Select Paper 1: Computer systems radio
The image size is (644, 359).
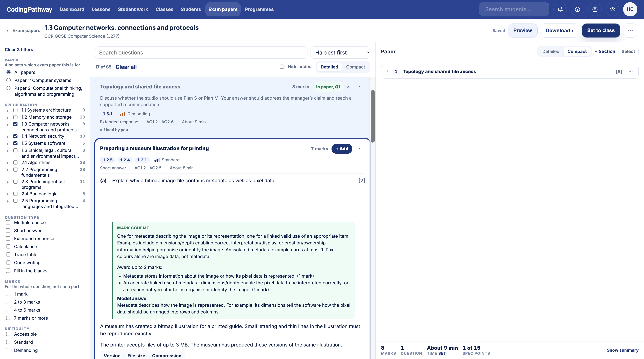pyautogui.click(x=9, y=80)
